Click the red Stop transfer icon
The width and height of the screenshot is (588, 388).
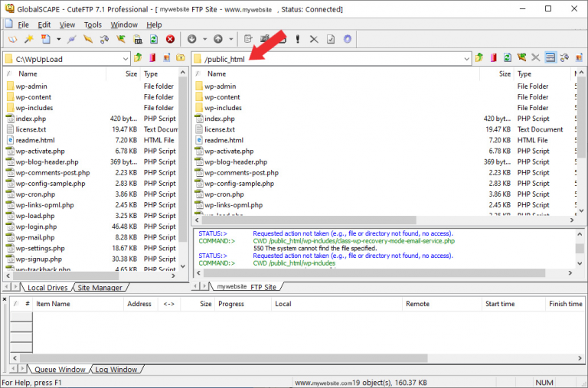click(x=170, y=39)
